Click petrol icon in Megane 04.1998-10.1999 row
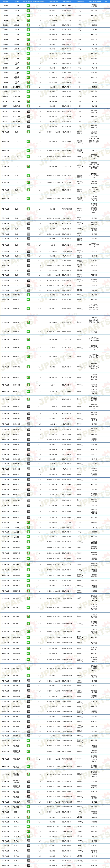The width and height of the screenshot is (110, 868). [x=28, y=598]
